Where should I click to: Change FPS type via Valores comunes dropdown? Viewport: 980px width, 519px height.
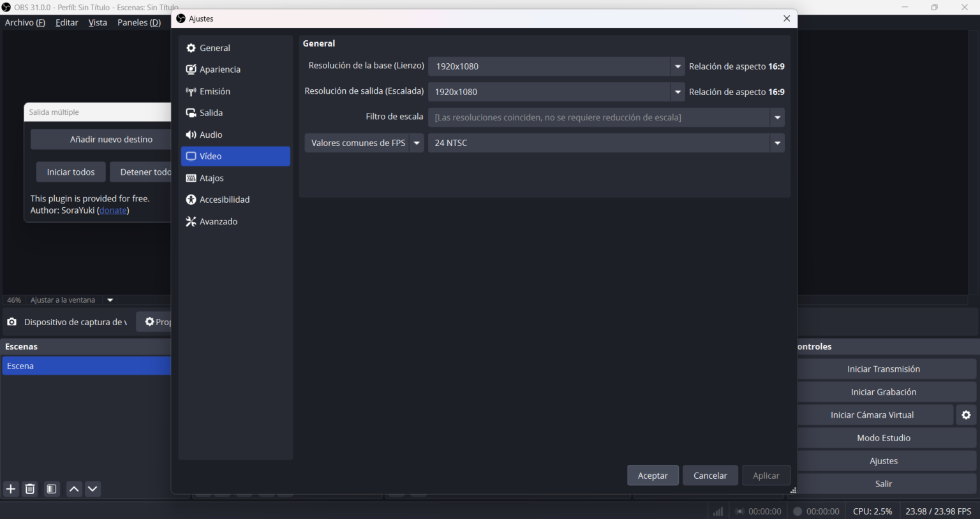(417, 143)
